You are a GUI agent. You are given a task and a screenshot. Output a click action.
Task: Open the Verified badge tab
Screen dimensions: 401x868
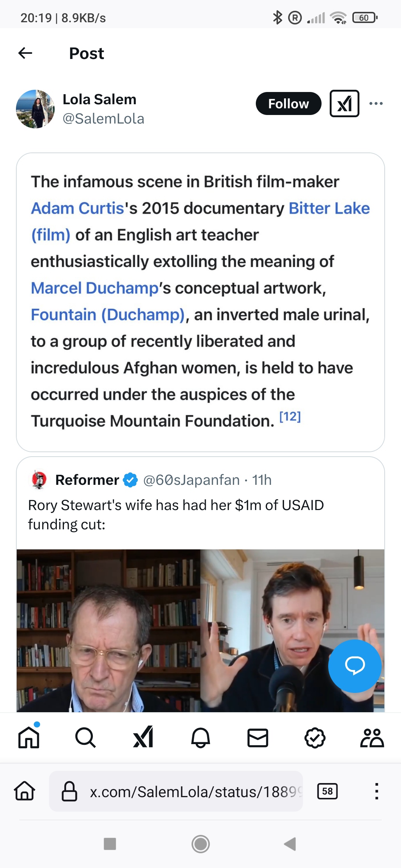tap(315, 737)
